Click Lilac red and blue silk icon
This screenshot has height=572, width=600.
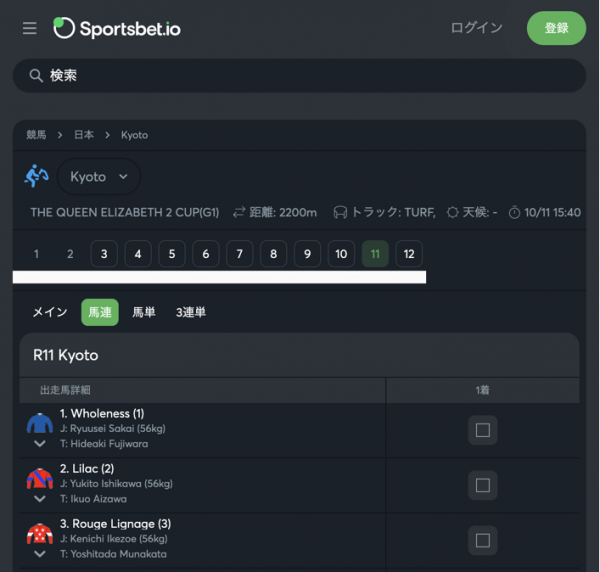pos(40,478)
